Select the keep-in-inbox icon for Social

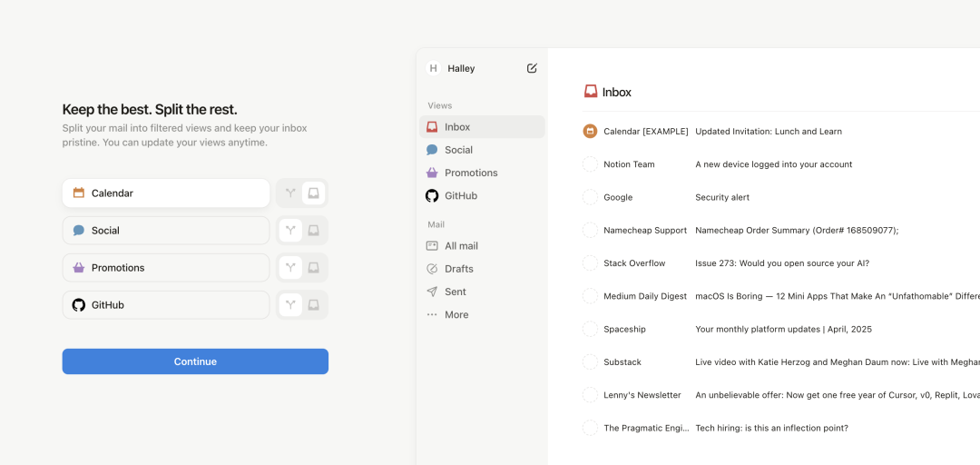pos(314,231)
